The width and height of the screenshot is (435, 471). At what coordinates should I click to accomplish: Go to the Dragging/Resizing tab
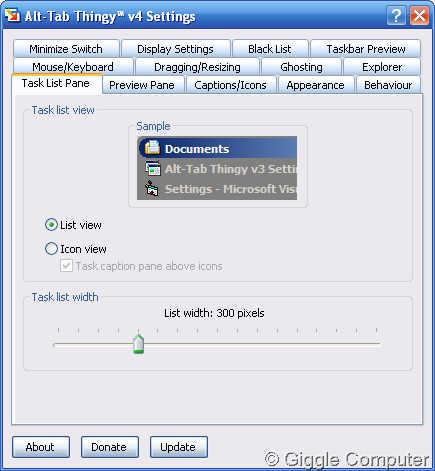click(197, 67)
